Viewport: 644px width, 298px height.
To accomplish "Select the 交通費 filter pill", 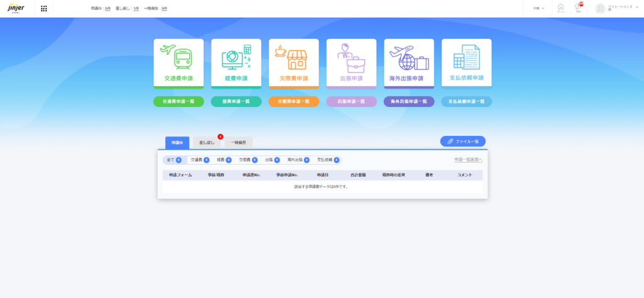I will coord(200,160).
